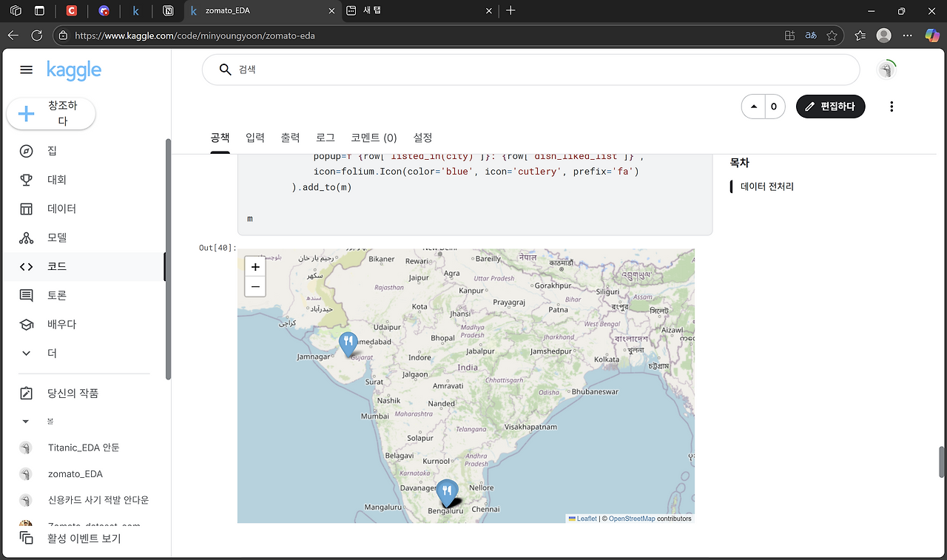Screen dimensions: 947x560
Task: Click the page vertical scrollbar thumb
Action: pyautogui.click(x=943, y=462)
